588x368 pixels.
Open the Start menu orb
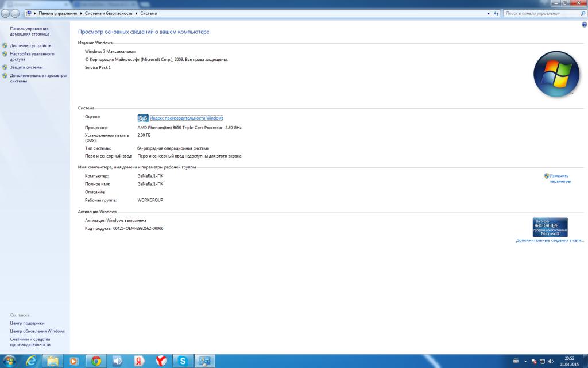tap(9, 361)
